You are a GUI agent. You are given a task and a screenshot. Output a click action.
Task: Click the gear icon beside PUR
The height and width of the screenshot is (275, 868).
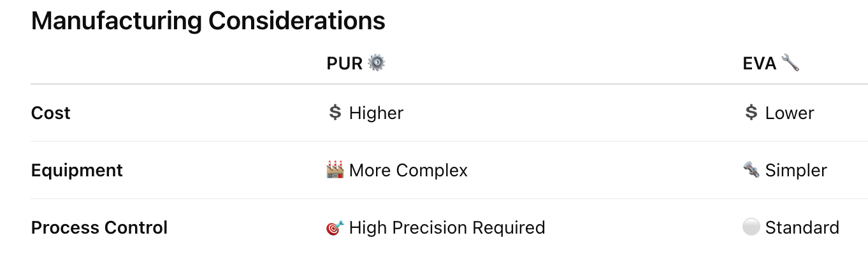coord(377,63)
